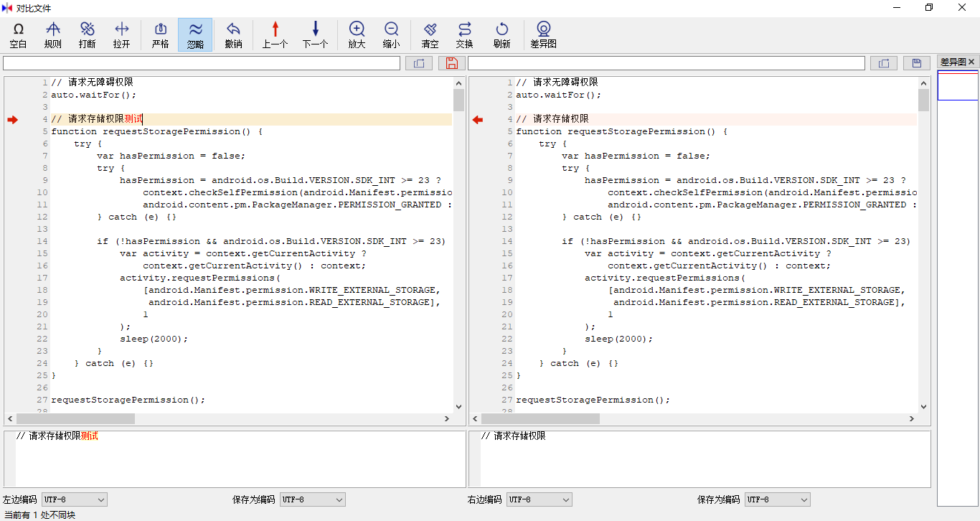Save the left file with red disk button

click(x=451, y=63)
